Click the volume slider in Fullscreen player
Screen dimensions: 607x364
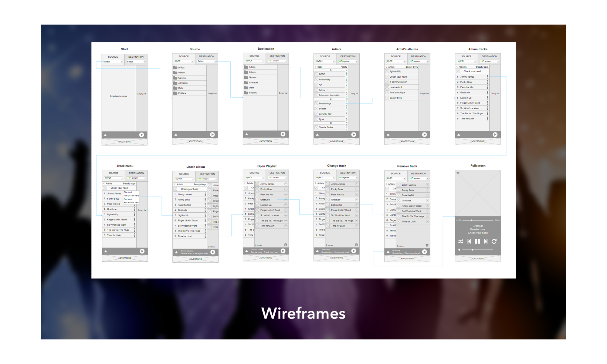click(x=478, y=250)
